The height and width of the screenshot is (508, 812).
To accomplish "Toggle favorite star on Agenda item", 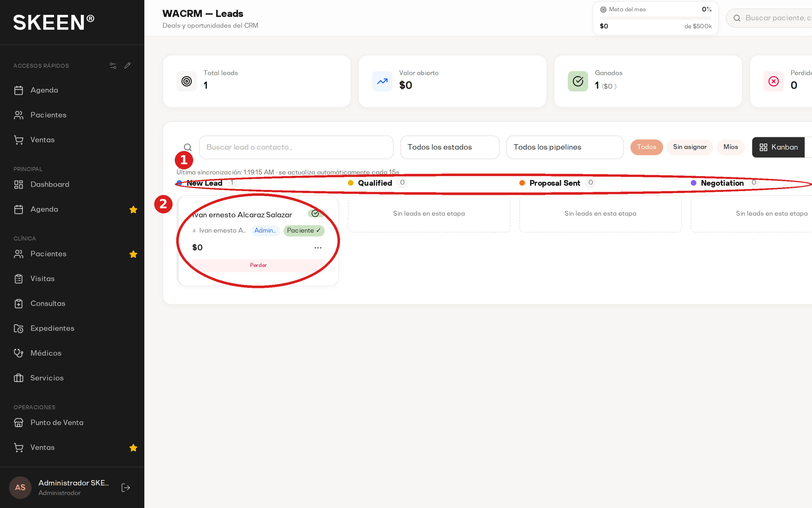I will (133, 210).
